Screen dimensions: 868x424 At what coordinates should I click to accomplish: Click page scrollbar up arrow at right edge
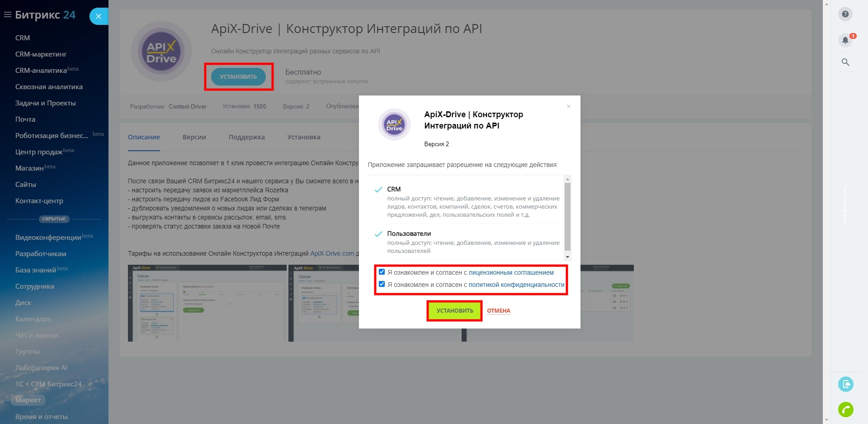[x=826, y=4]
